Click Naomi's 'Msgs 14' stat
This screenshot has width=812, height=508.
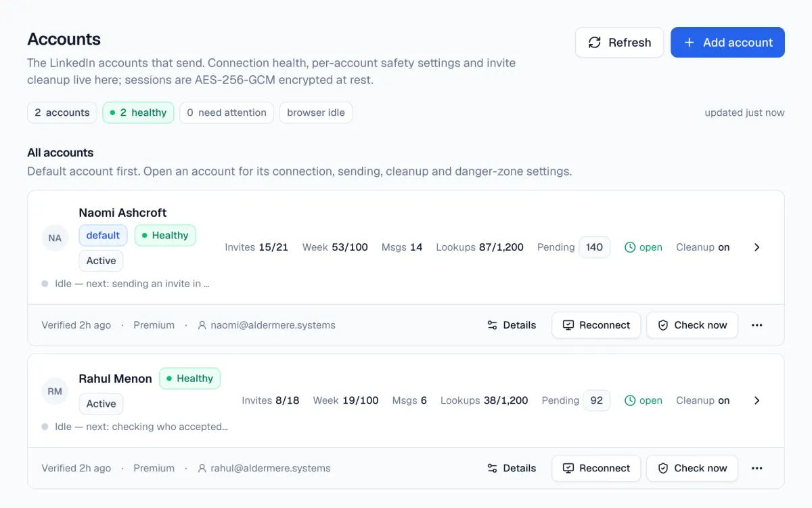point(402,247)
